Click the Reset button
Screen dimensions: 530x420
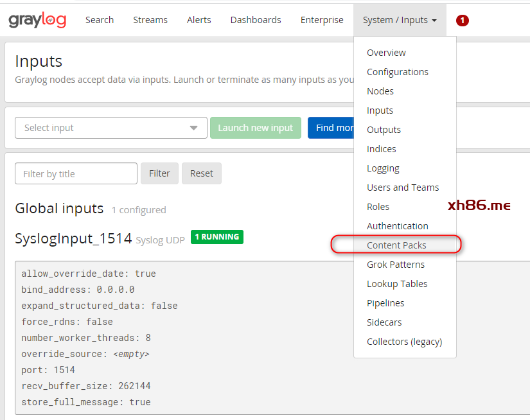pos(202,173)
